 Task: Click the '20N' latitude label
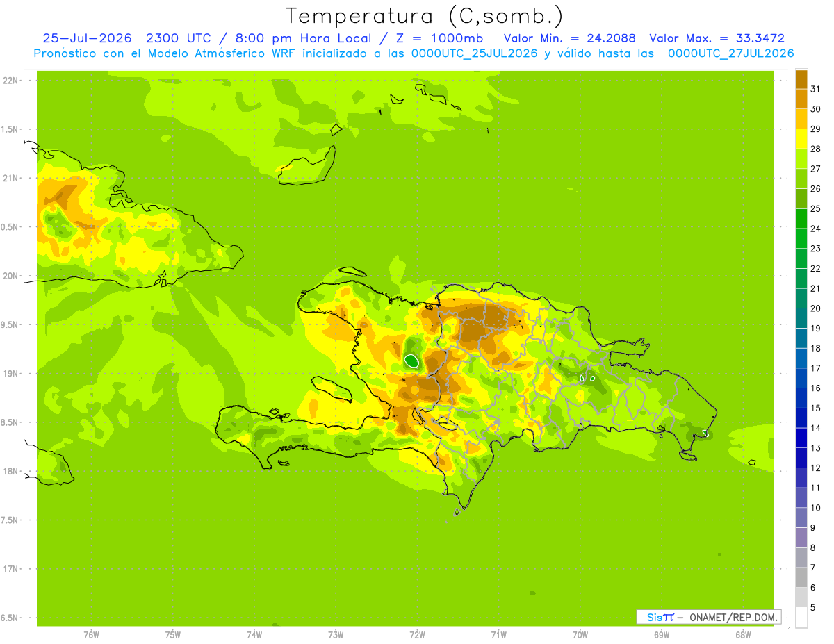(11, 276)
